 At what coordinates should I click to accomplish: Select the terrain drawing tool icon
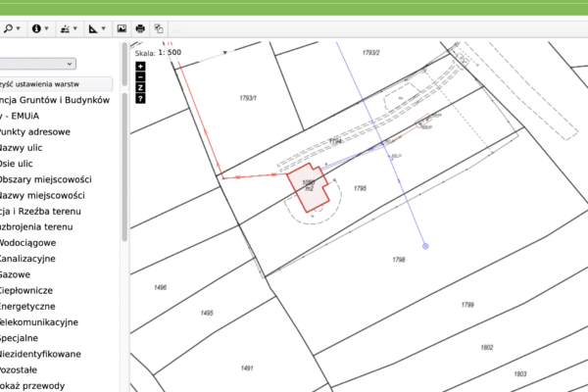point(65,28)
